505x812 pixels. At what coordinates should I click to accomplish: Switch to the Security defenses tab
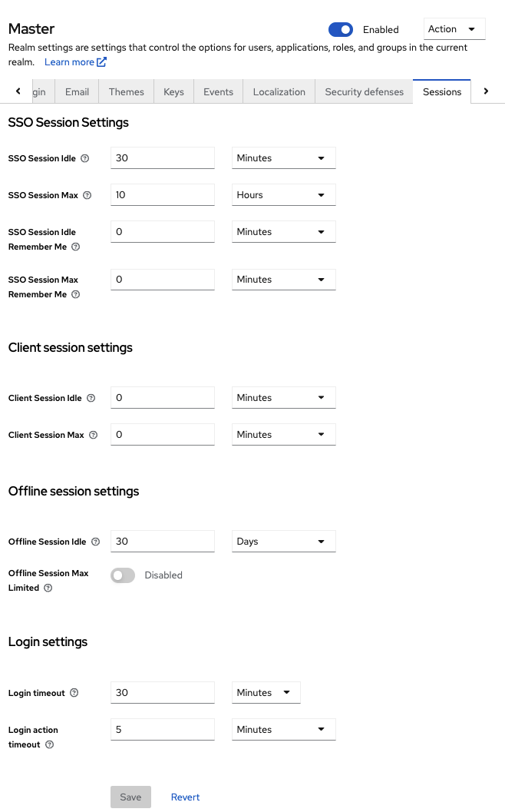click(x=364, y=91)
